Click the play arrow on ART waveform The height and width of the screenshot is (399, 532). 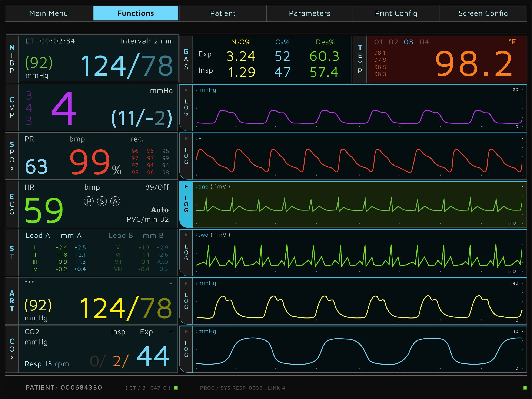(186, 283)
